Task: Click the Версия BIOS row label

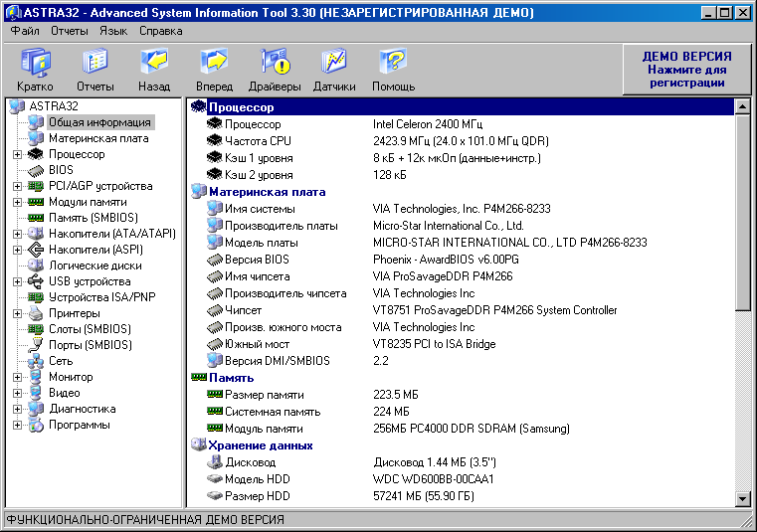Action: [x=257, y=260]
